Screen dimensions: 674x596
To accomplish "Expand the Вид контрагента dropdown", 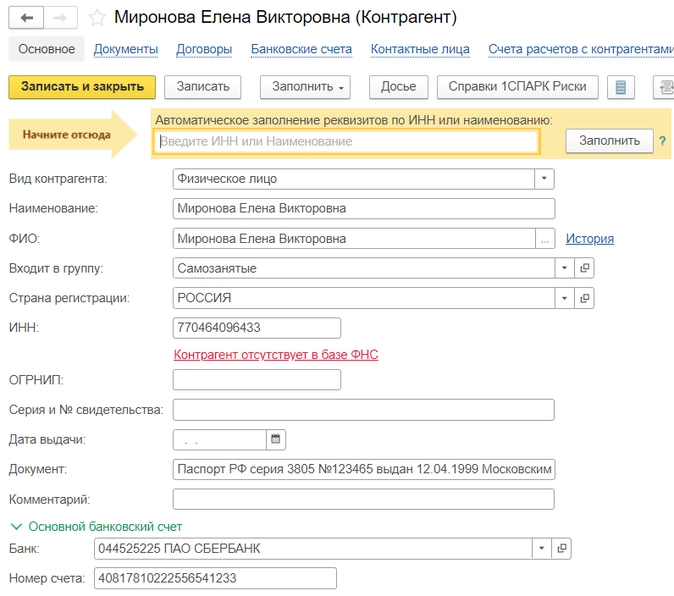I will coord(544,179).
